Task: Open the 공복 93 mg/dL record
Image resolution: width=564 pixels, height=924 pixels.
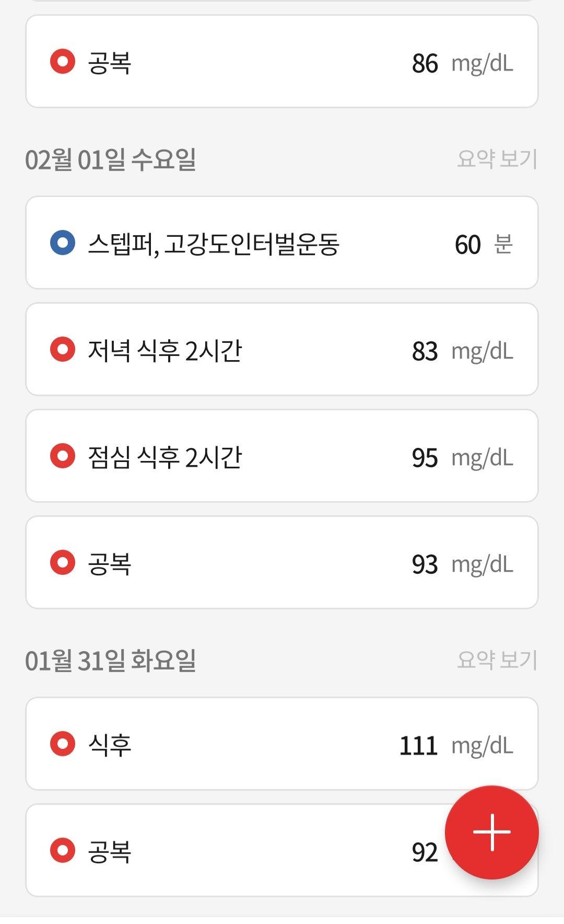Action: coord(282,563)
